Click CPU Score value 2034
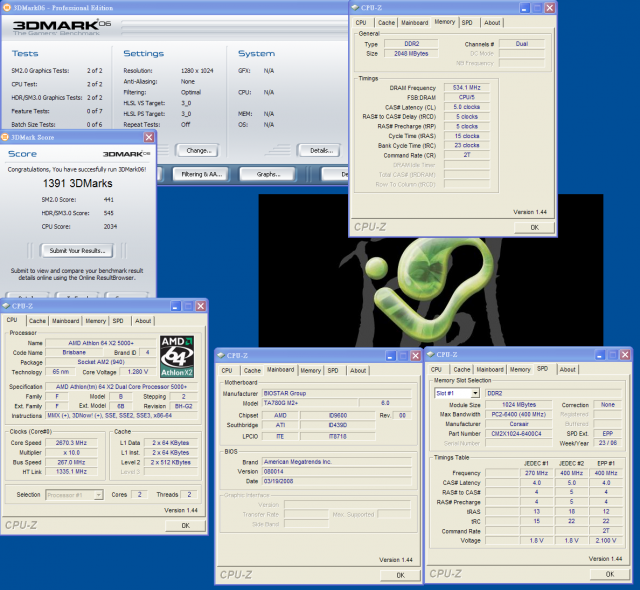This screenshot has width=640, height=590. pos(110,226)
